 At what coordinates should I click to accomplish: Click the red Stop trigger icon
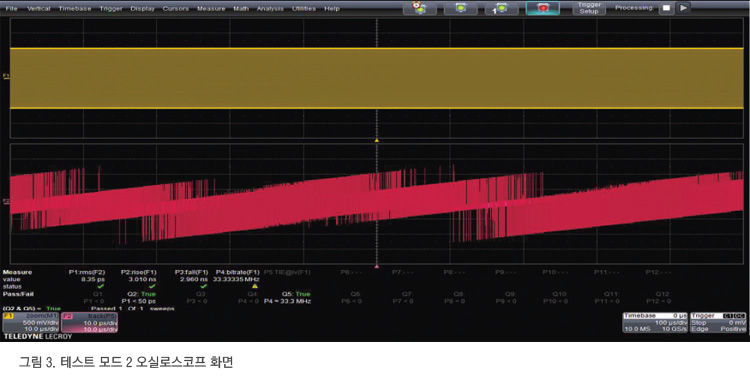[543, 8]
